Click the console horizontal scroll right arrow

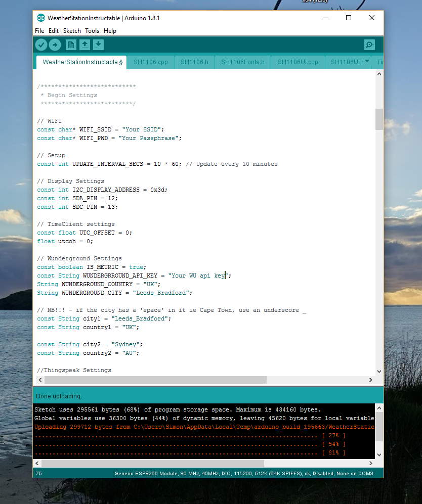(371, 463)
